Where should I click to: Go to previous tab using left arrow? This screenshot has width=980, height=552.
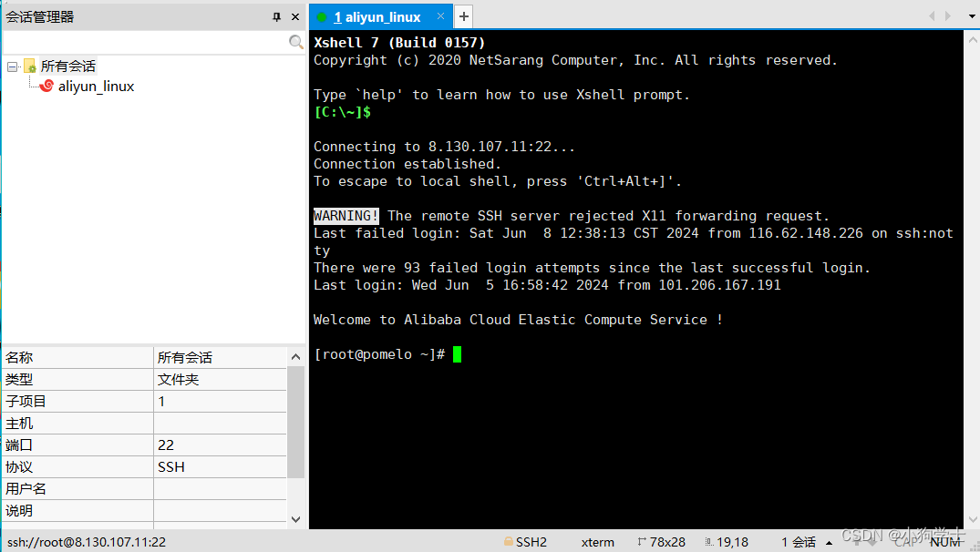point(932,16)
